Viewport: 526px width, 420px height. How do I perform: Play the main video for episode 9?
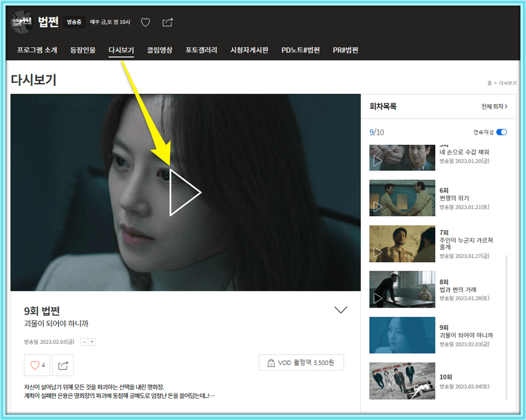[183, 193]
